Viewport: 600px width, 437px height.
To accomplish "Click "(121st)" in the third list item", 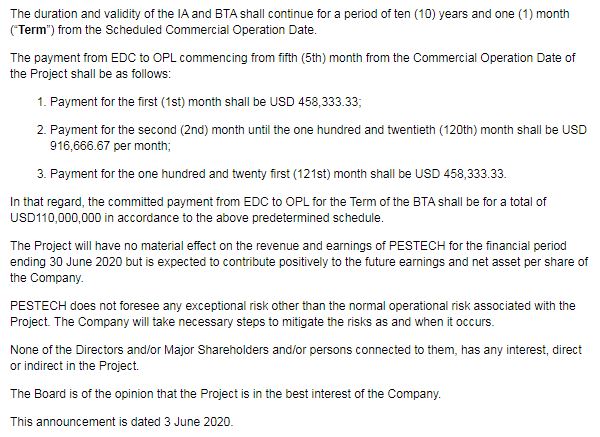I will click(x=311, y=174).
